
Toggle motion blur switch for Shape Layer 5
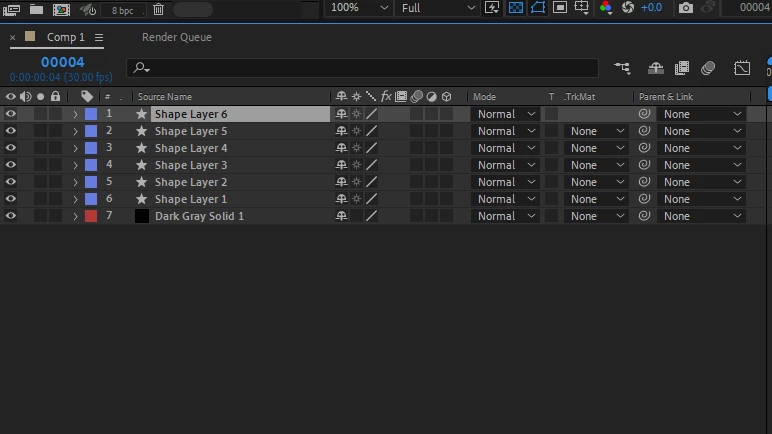point(417,131)
